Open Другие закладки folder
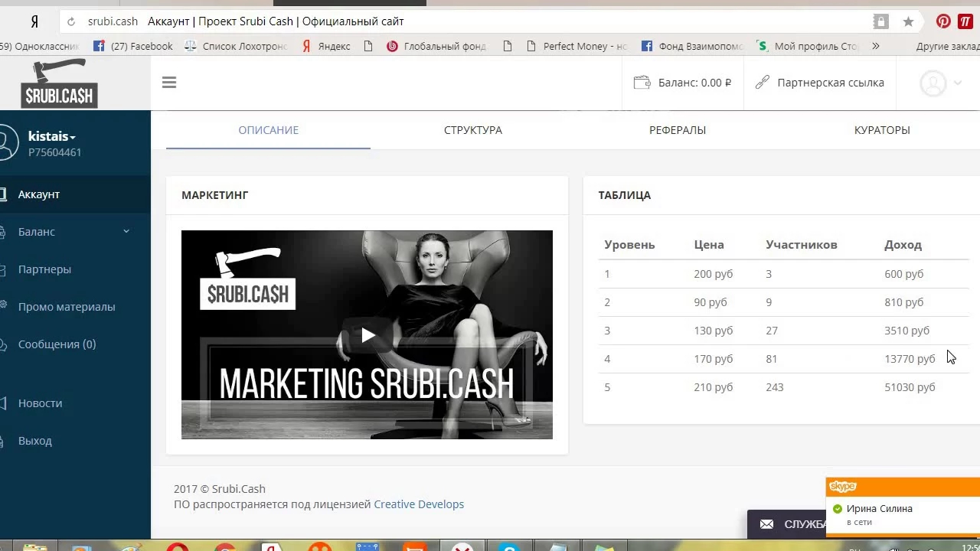The height and width of the screenshot is (551, 980). click(x=948, y=46)
